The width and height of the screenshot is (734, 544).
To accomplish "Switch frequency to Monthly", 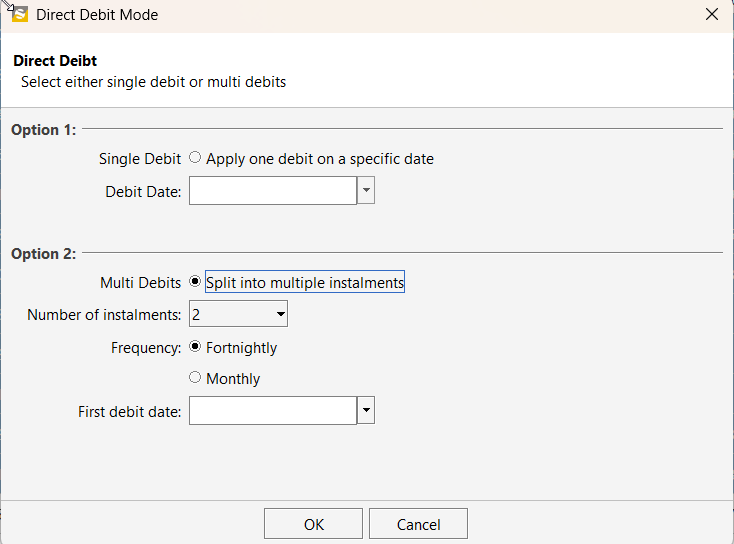I will (x=195, y=379).
